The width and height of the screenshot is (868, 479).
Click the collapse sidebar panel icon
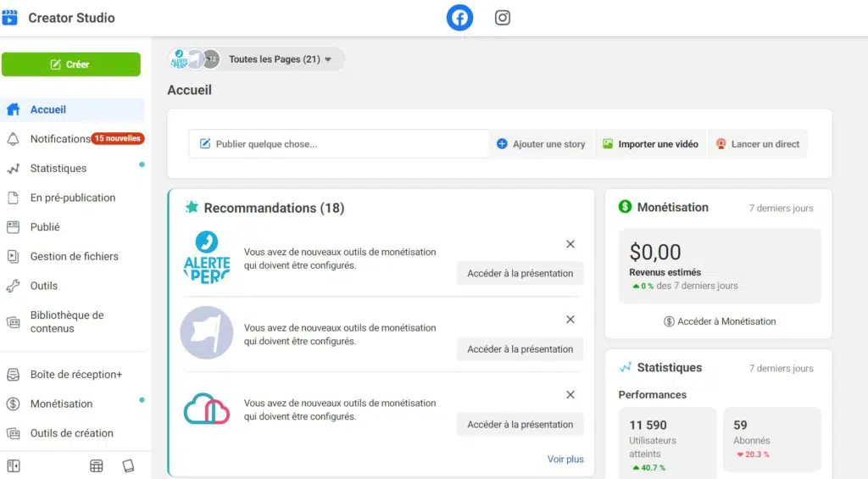[14, 465]
